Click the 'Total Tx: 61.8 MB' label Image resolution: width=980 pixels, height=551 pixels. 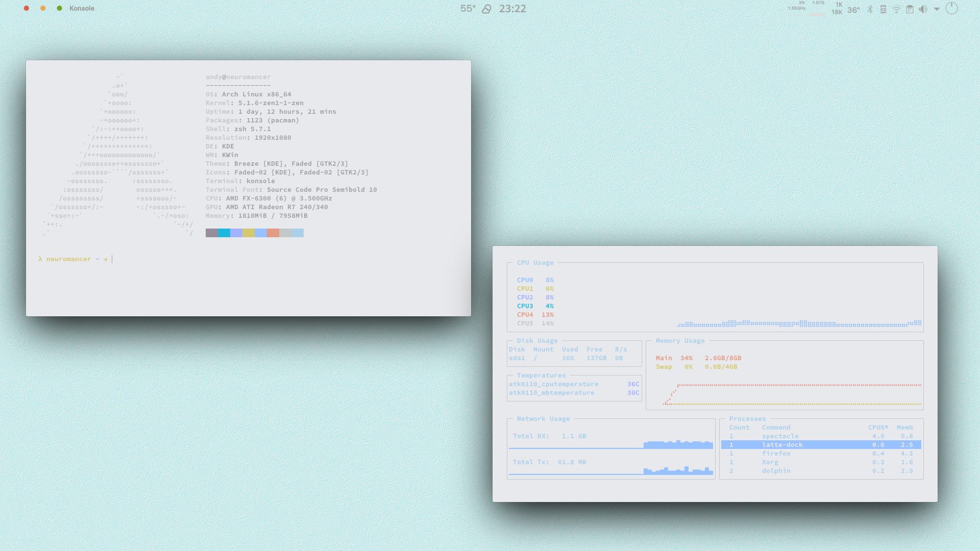[x=550, y=462]
